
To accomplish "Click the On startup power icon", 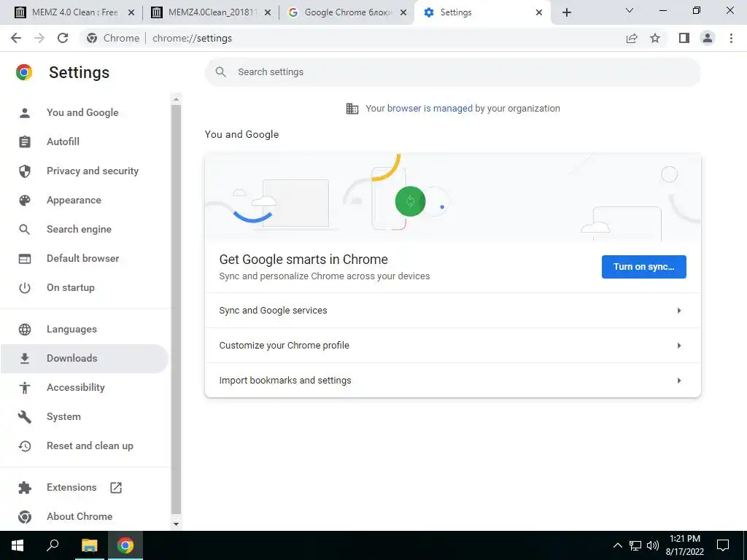I will click(25, 288).
